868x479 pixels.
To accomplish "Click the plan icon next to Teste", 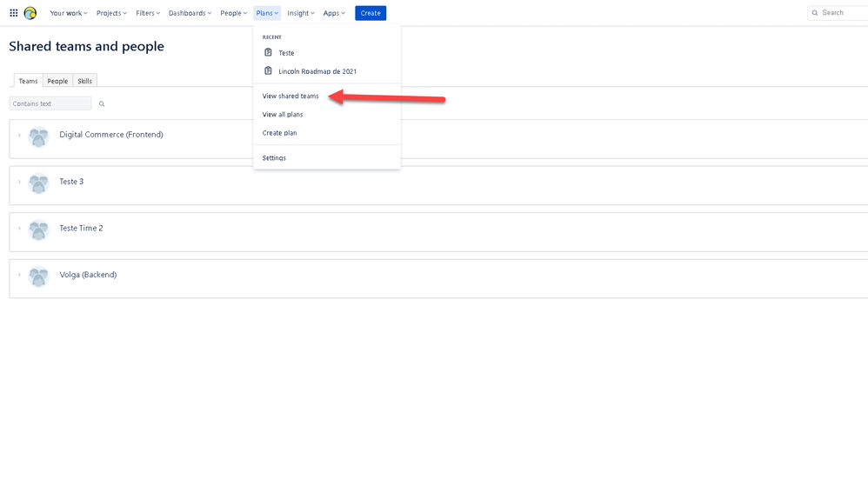I will click(x=268, y=52).
